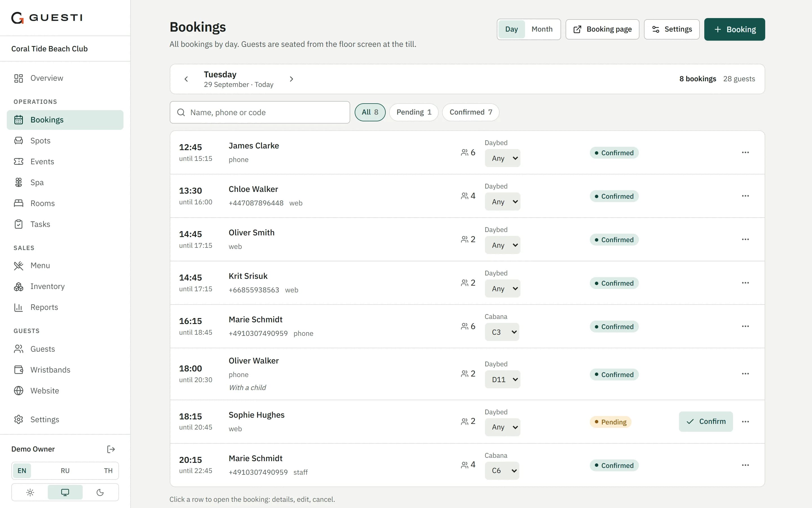
Task: Filter by Pending 1
Action: (x=414, y=112)
